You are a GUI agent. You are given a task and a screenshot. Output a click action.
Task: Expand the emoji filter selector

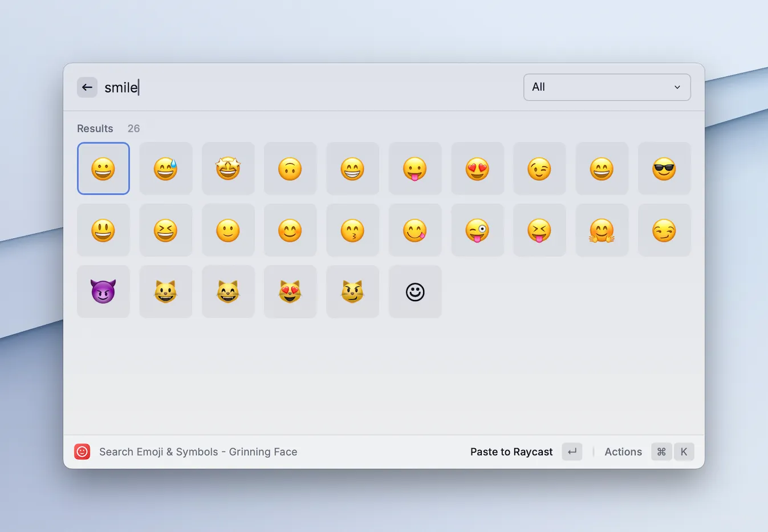point(607,87)
